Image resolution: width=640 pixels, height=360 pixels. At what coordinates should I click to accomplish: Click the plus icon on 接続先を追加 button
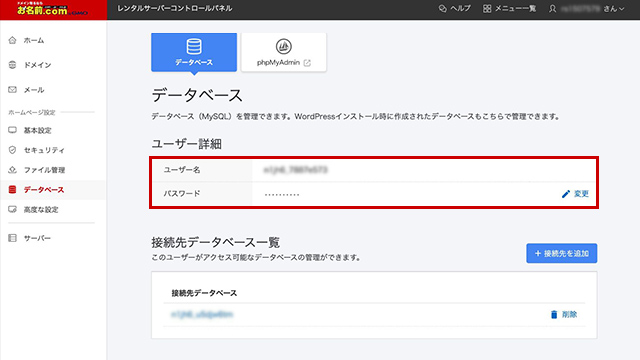pyautogui.click(x=538, y=253)
